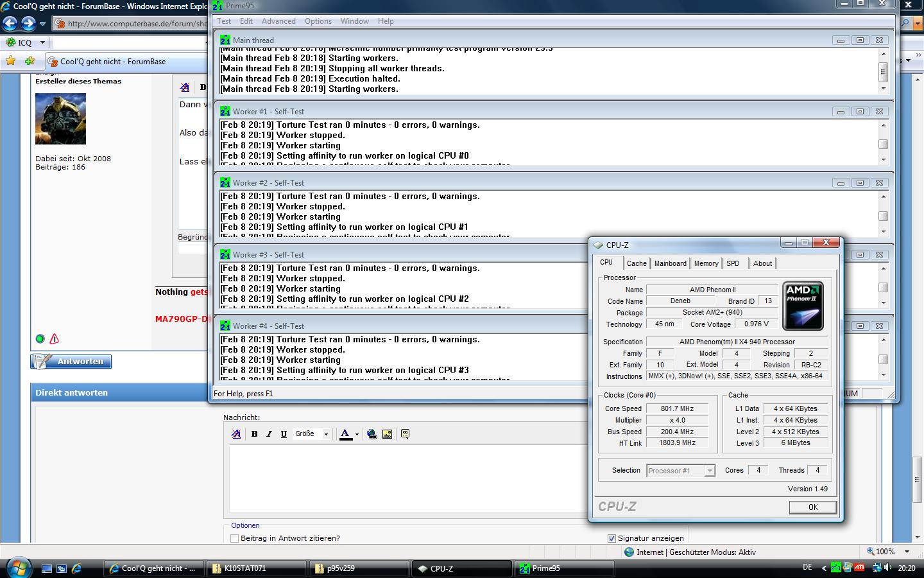Toggle italic in the reply editor
The width and height of the screenshot is (924, 578).
click(269, 434)
